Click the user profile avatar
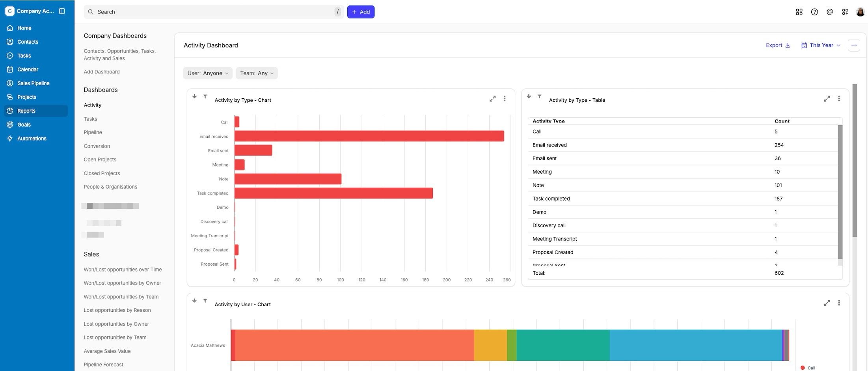Viewport: 868px width, 371px height. [x=860, y=12]
